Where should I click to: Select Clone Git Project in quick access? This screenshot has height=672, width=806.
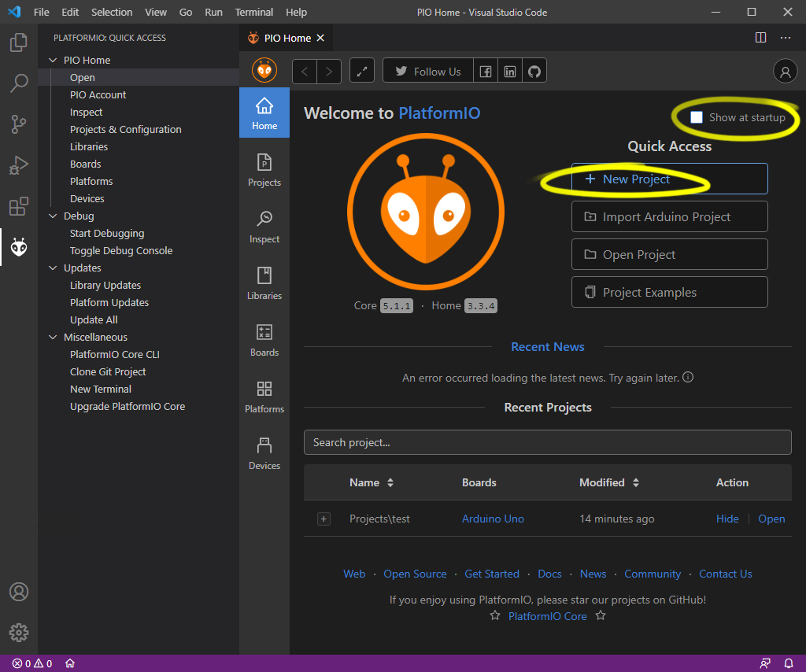[108, 371]
